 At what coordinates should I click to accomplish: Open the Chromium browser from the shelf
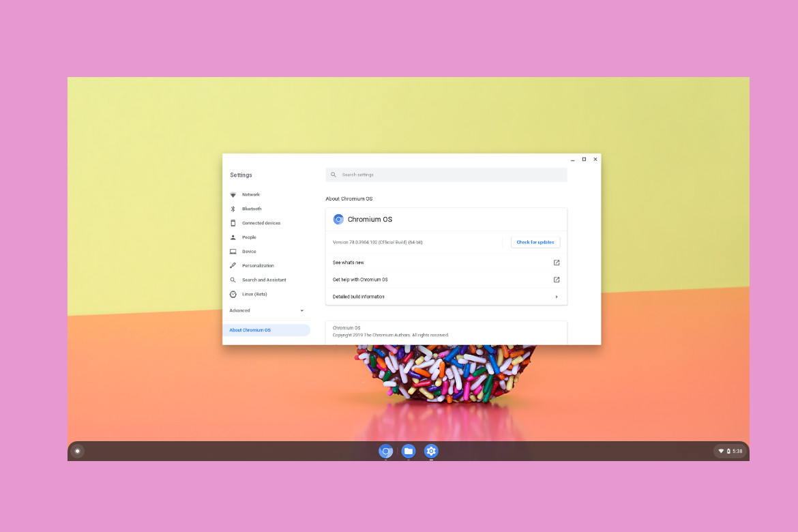pyautogui.click(x=386, y=451)
